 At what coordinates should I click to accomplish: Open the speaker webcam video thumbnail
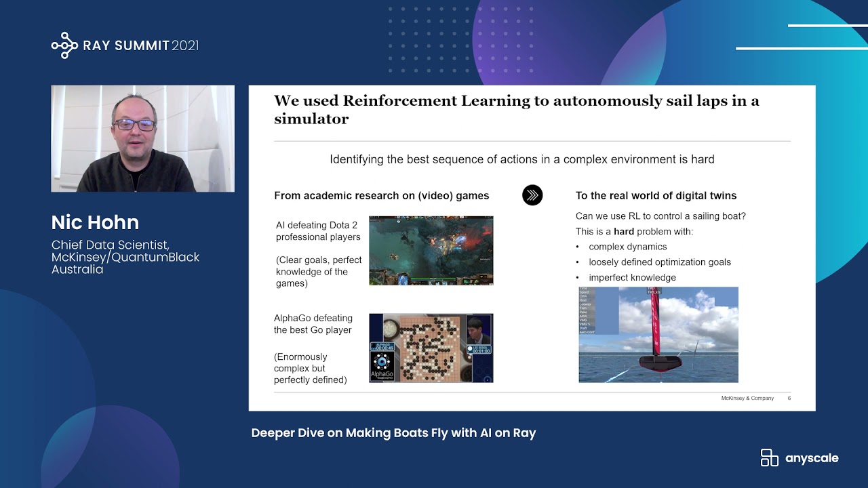click(x=142, y=138)
